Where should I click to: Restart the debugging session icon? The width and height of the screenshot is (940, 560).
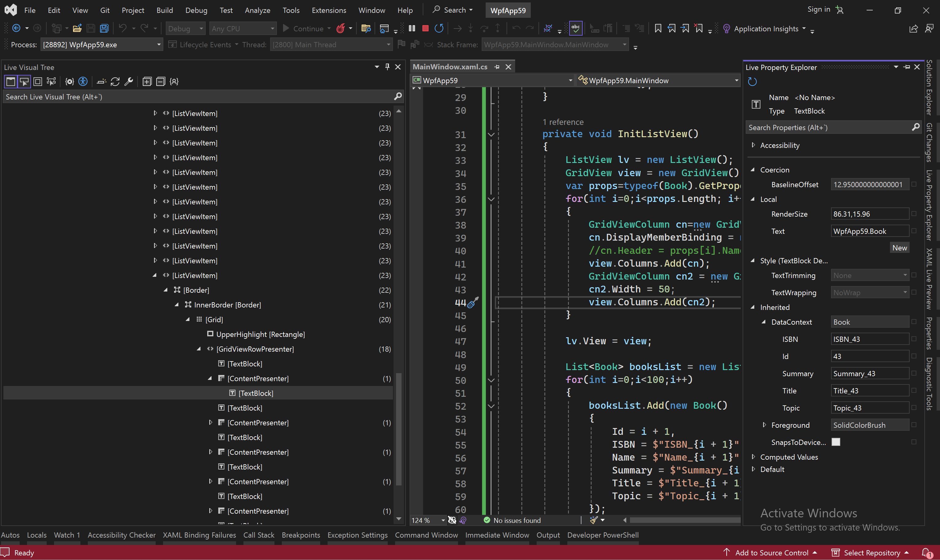pyautogui.click(x=439, y=28)
